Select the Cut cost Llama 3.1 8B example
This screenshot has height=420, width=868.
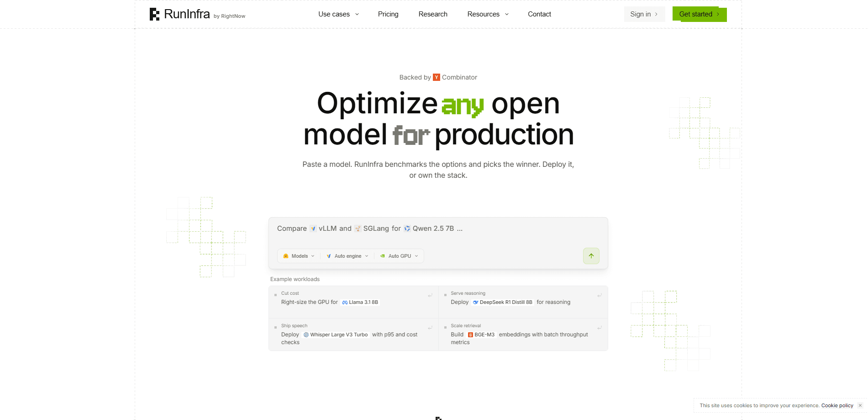[353, 302]
